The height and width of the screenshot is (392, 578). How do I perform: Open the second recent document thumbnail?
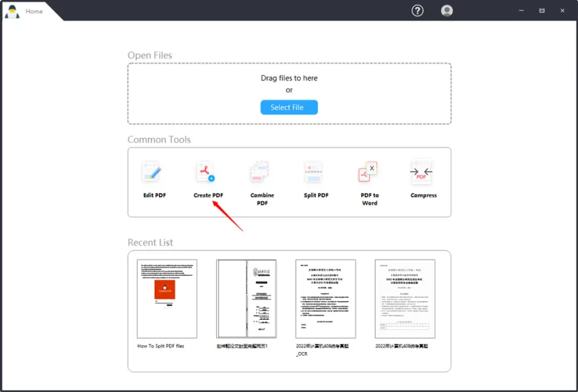click(x=246, y=298)
